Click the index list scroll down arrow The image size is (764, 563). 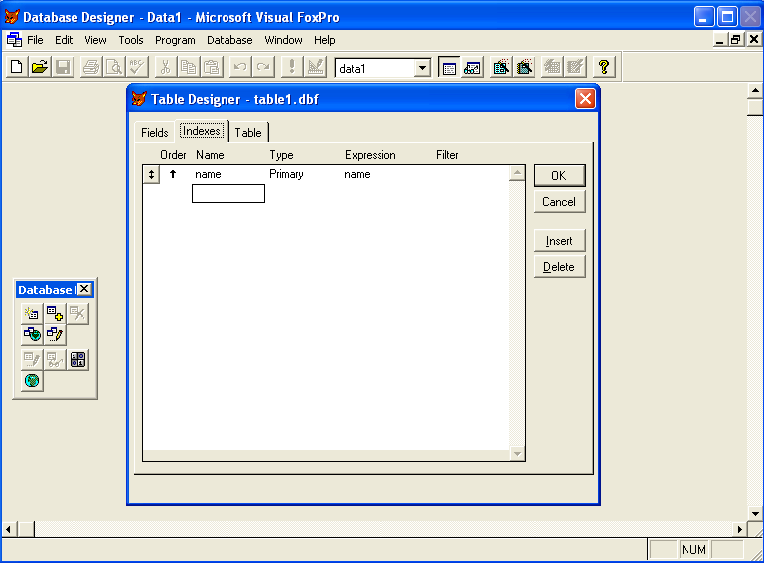pos(517,453)
